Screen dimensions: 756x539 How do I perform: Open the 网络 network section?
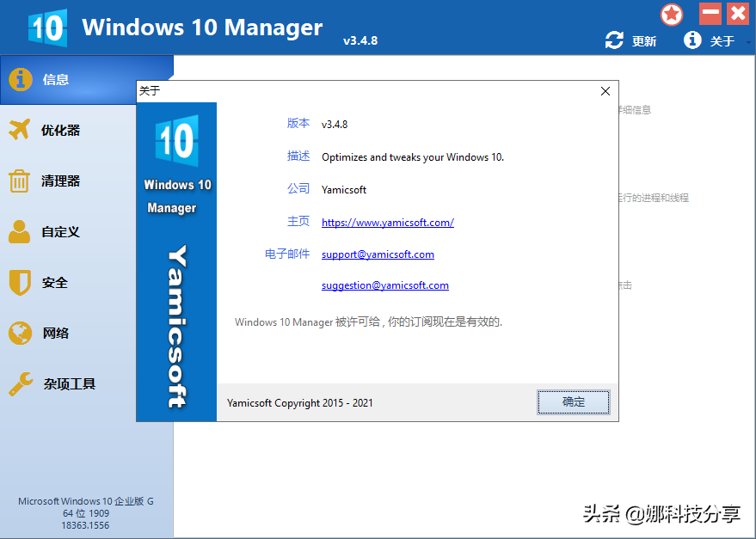coord(55,334)
